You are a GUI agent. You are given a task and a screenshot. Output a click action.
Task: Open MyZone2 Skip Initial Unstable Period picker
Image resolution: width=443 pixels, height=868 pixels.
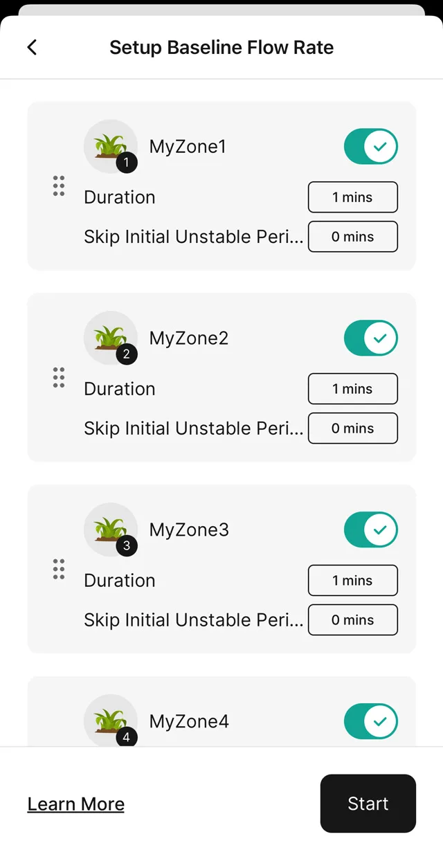click(352, 428)
